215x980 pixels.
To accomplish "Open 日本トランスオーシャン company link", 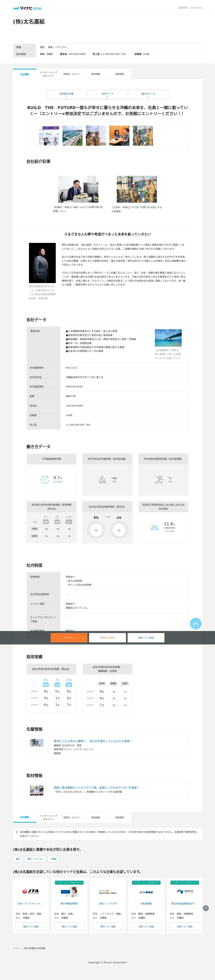I will point(30,903).
